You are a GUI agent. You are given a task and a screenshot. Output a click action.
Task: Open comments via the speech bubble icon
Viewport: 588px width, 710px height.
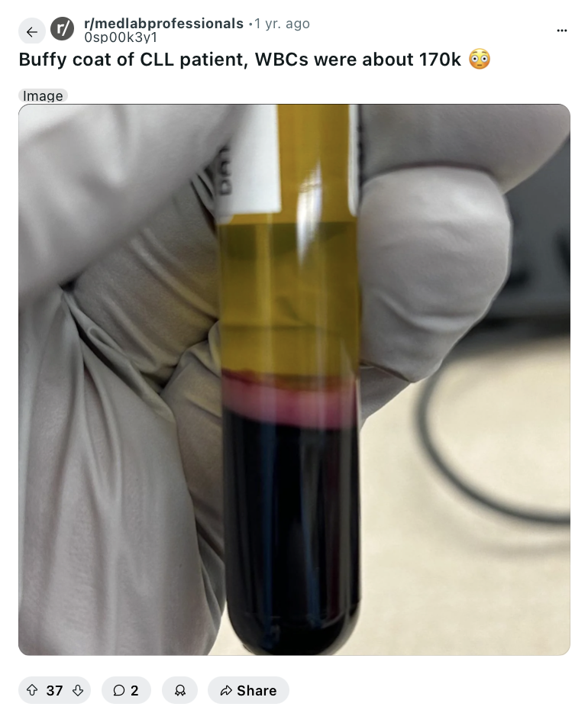coord(118,690)
